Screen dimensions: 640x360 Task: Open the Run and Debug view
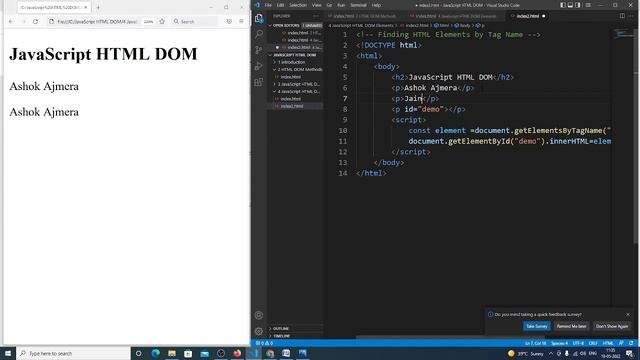tap(259, 66)
